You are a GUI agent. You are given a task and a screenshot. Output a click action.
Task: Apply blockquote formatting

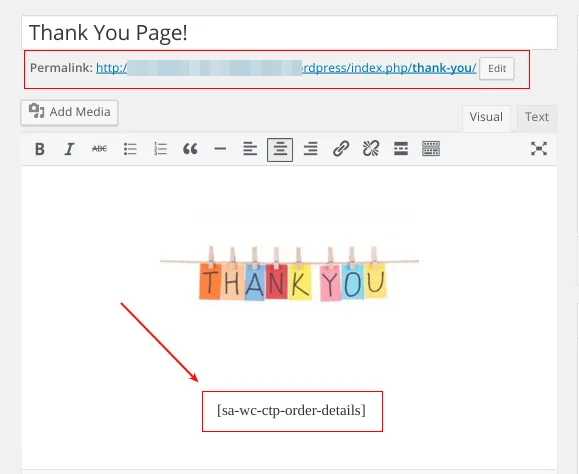click(x=190, y=149)
